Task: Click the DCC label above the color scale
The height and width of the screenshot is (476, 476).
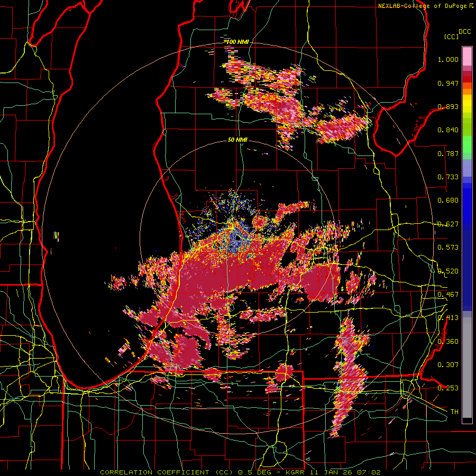Action: pos(465,32)
